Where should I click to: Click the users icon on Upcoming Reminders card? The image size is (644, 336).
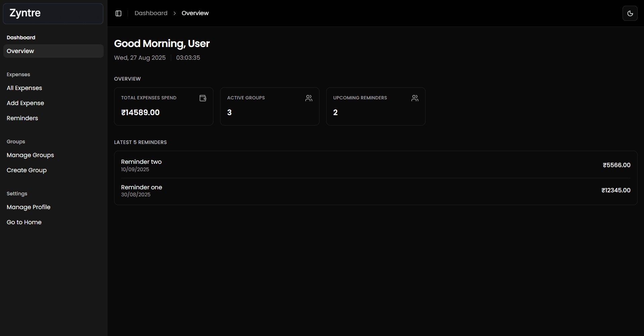click(414, 98)
